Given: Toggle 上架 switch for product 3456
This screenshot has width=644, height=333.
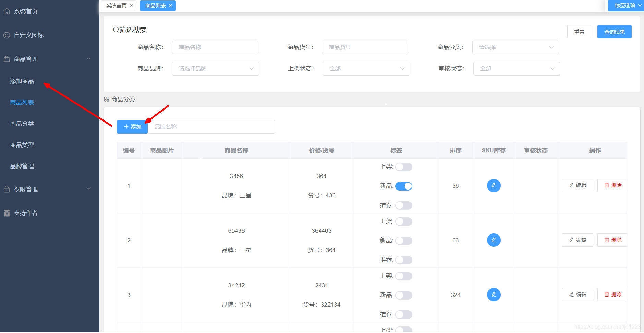Looking at the screenshot, I should tap(404, 167).
